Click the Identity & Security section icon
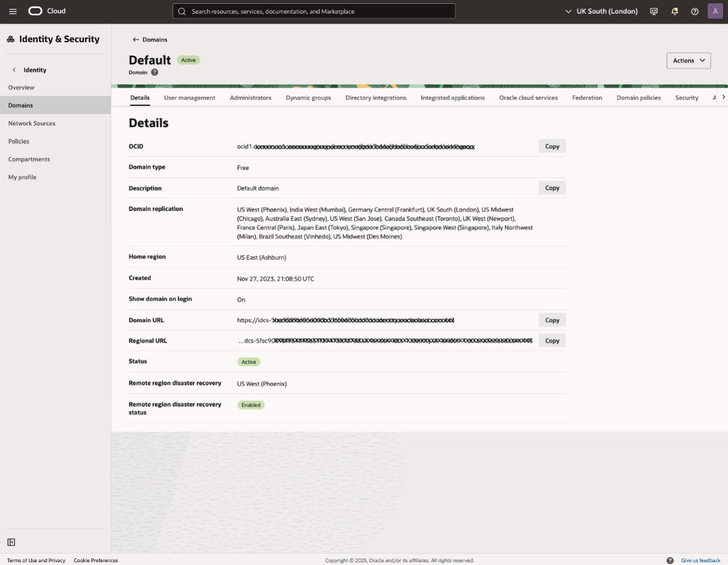The height and width of the screenshot is (565, 728). pos(10,38)
